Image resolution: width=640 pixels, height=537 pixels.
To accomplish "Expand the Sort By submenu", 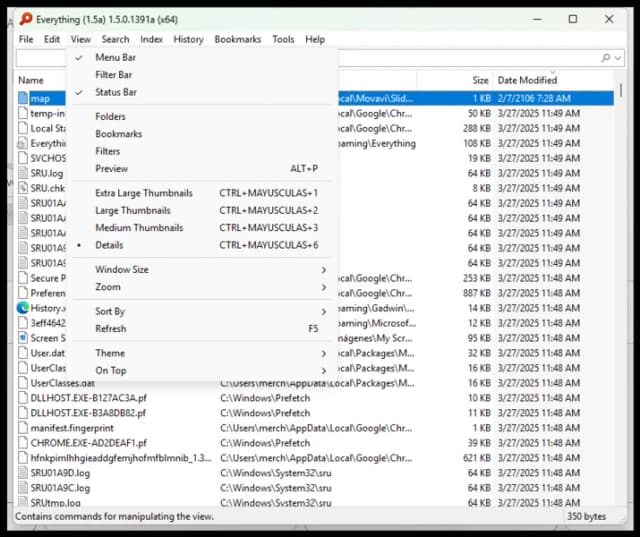I will (201, 311).
